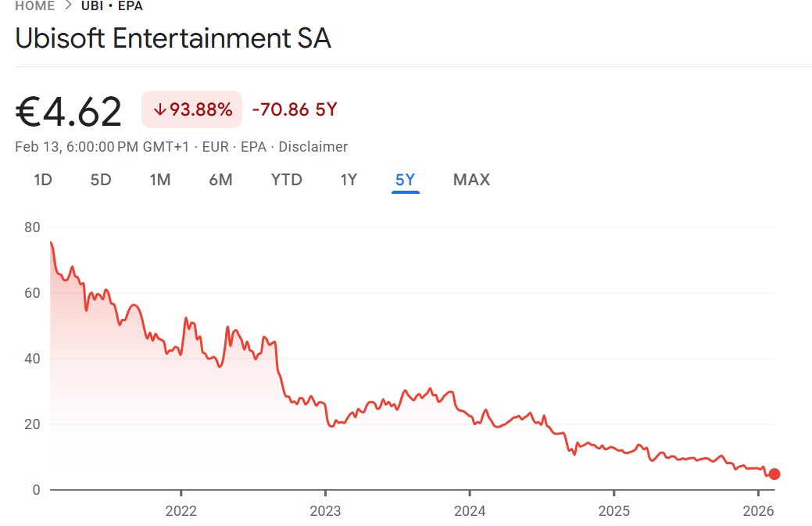Click the -70.86 5Y change text
Viewport: 812px width, 526px height.
(294, 110)
